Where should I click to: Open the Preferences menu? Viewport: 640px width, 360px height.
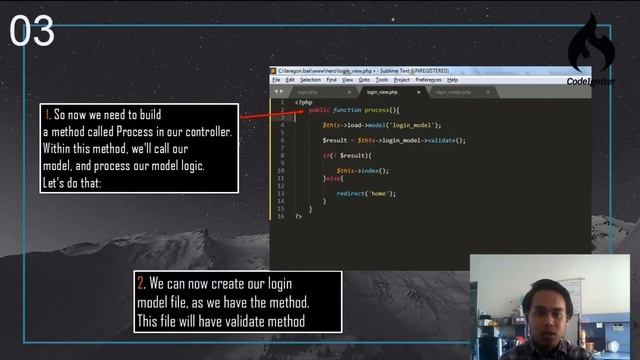428,80
